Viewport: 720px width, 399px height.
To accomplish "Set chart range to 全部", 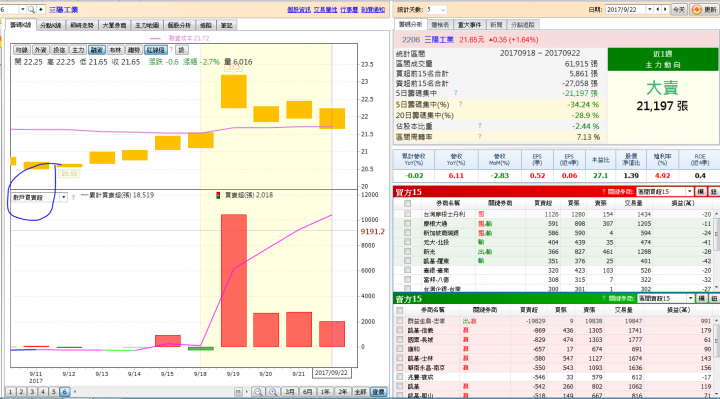I will point(361,392).
